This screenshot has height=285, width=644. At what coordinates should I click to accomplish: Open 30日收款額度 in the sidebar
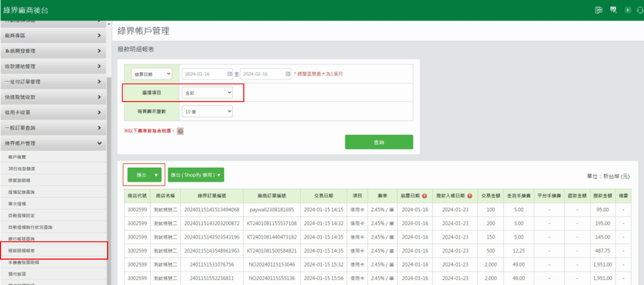click(x=22, y=169)
